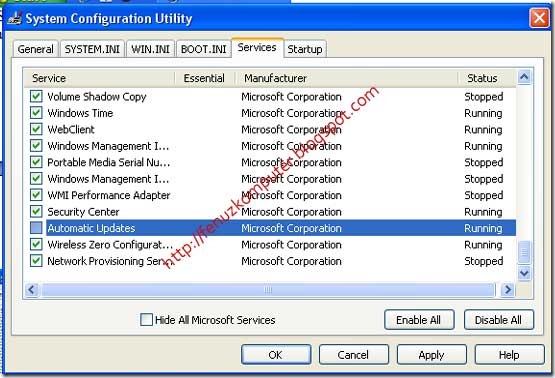Check Hide All Microsoft Services

coord(146,320)
